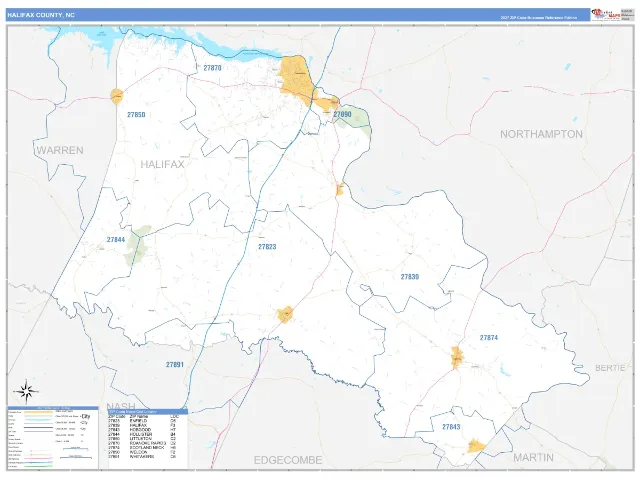The width and height of the screenshot is (640, 480).
Task: Click the orange town marker in ZIP 27874
Action: 456,357
